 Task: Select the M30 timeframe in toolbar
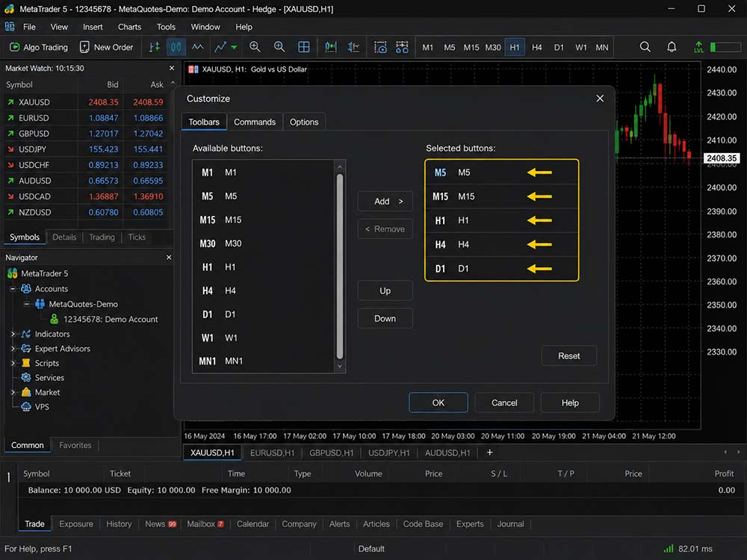(492, 47)
